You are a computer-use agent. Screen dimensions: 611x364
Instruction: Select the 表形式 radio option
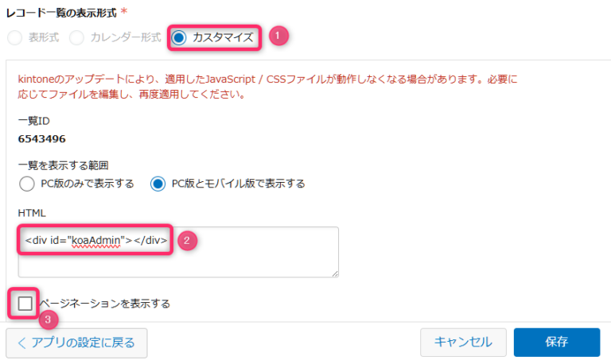14,37
